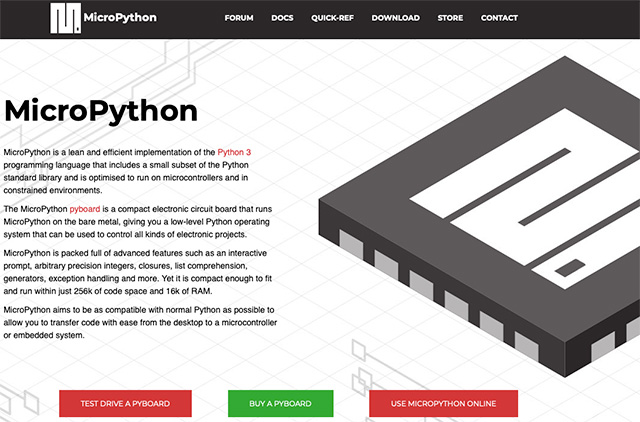This screenshot has width=640, height=422.
Task: Click the MicroPython logo icon in header
Action: point(66,18)
